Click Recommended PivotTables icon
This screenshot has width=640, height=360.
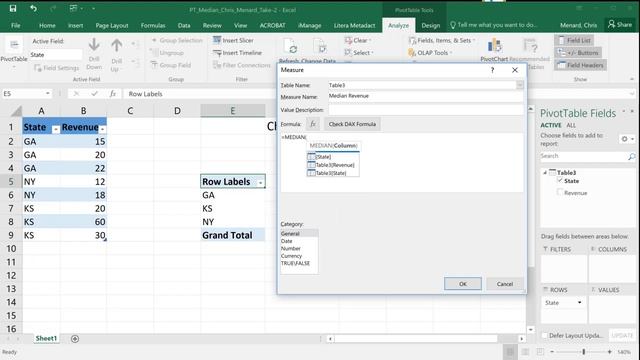point(530,46)
